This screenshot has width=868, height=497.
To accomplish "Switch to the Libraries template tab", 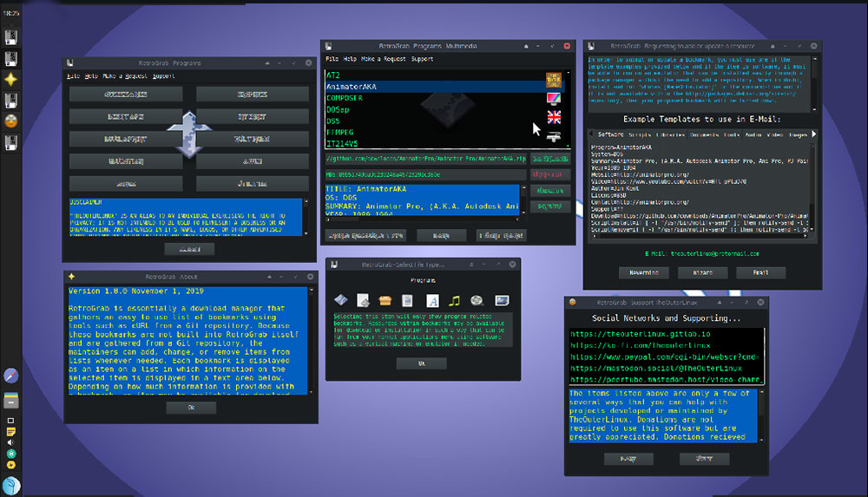I will click(670, 134).
